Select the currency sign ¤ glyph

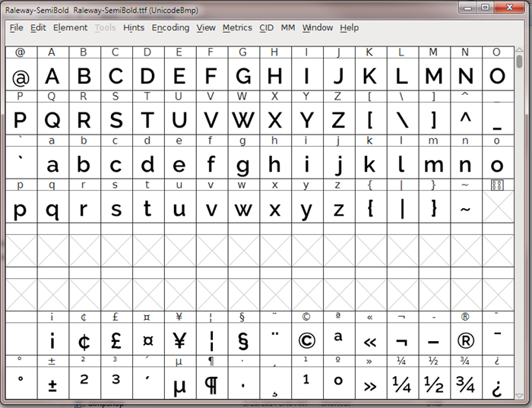coord(149,339)
